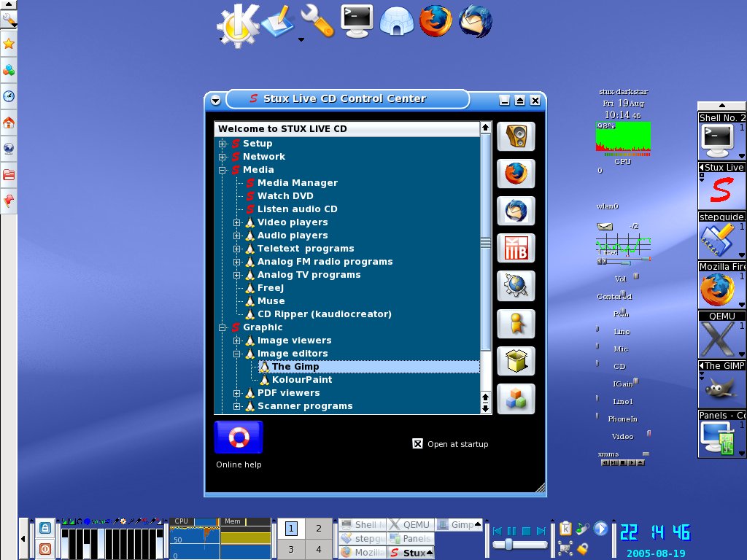Click the Klipper clipboard tray icon
Image resolution: width=747 pixels, height=560 pixels.
(x=565, y=529)
